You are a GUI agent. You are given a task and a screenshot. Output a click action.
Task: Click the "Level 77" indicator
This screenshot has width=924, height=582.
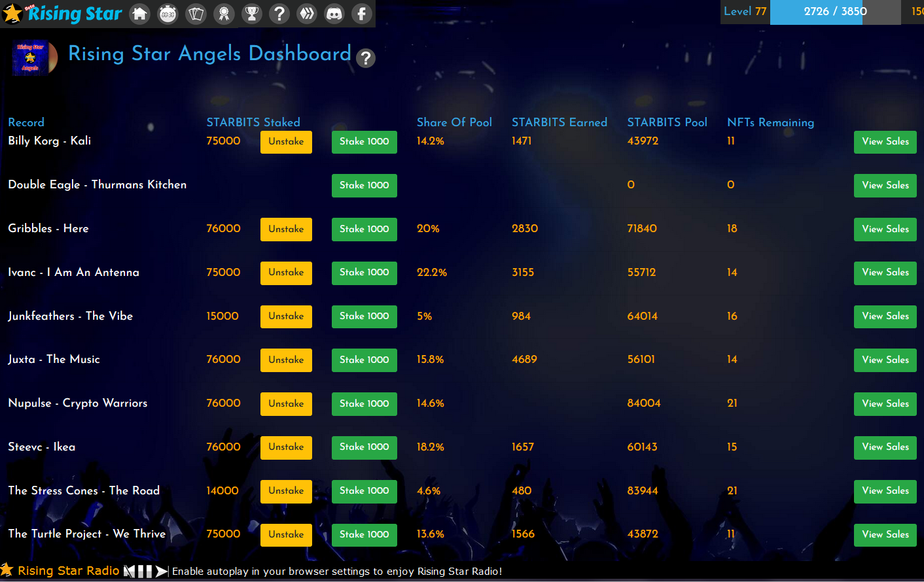coord(745,12)
